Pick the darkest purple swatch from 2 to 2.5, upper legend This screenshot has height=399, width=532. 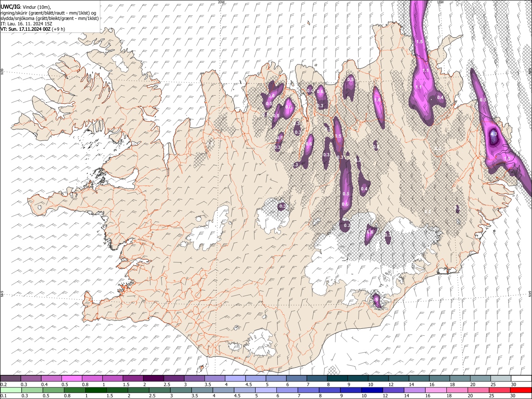(x=153, y=379)
